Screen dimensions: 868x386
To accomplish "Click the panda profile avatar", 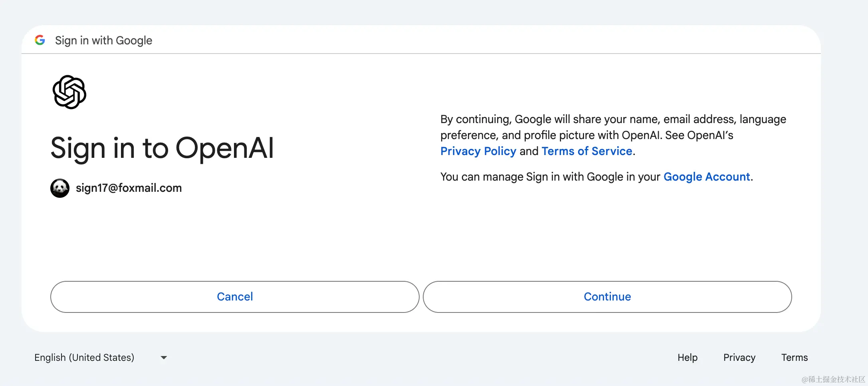I will (60, 188).
